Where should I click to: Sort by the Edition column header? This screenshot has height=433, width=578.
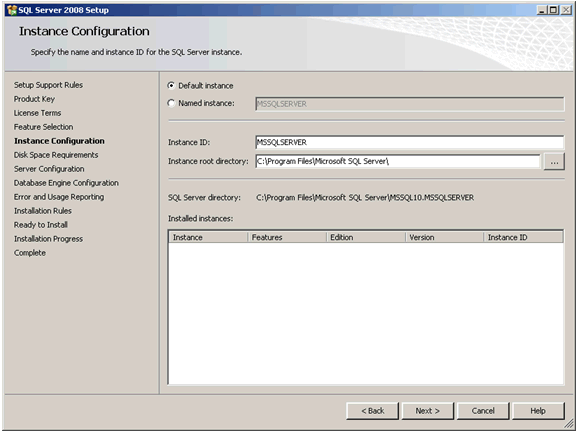coord(366,237)
